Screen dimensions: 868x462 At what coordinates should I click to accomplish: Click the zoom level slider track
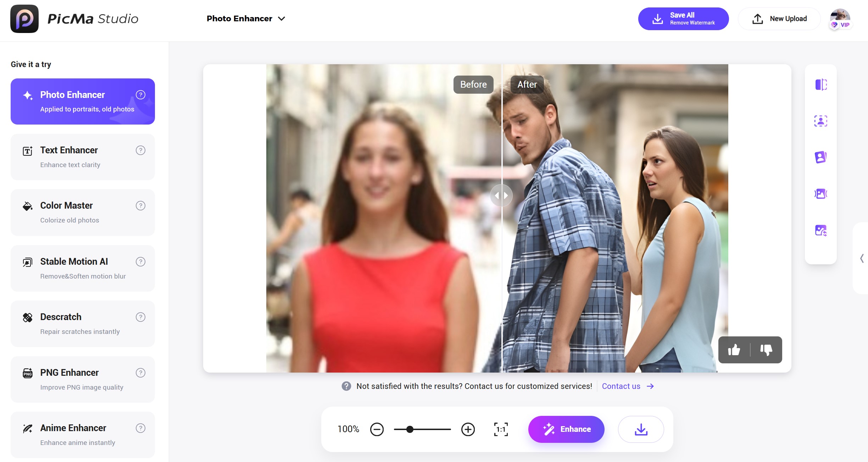coord(431,429)
